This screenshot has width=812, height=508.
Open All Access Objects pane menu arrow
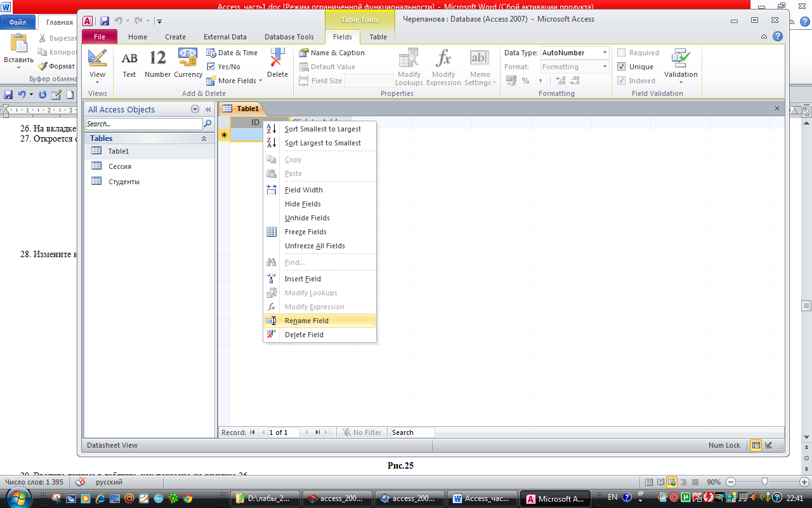195,109
